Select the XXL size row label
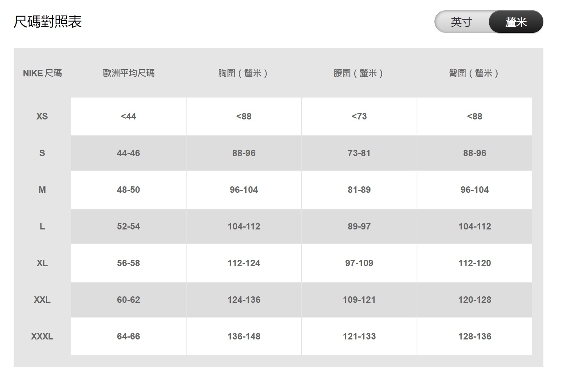Viewport: 568px width, 392px height. (x=42, y=300)
